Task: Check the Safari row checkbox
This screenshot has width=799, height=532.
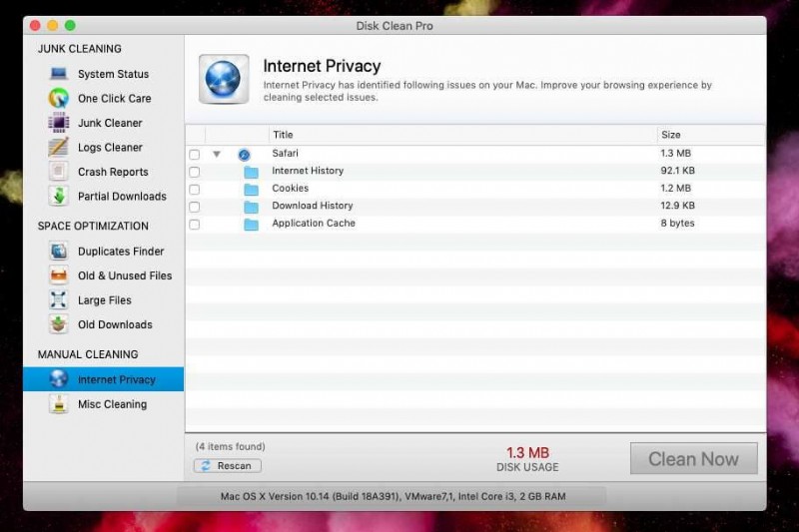Action: coord(194,155)
